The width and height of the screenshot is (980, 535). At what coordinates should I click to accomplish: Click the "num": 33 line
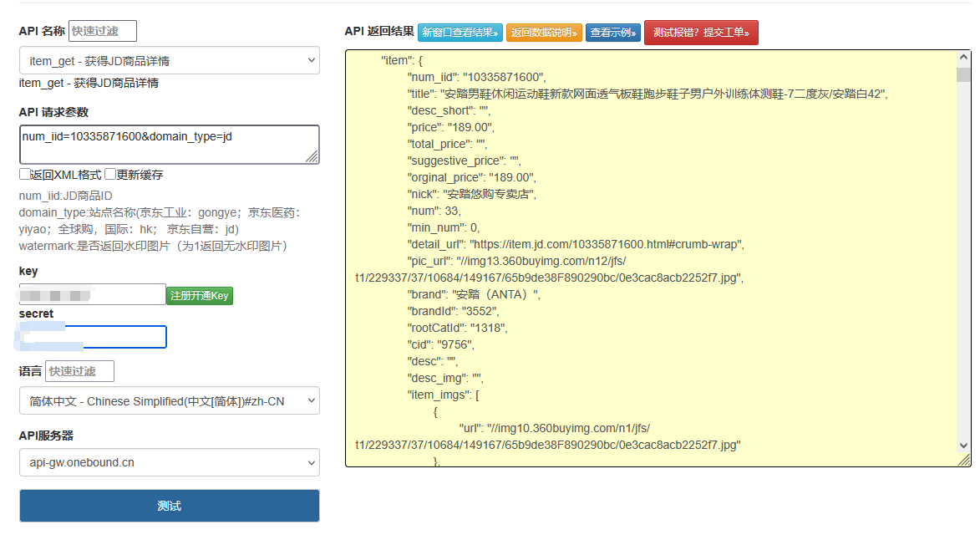434,211
